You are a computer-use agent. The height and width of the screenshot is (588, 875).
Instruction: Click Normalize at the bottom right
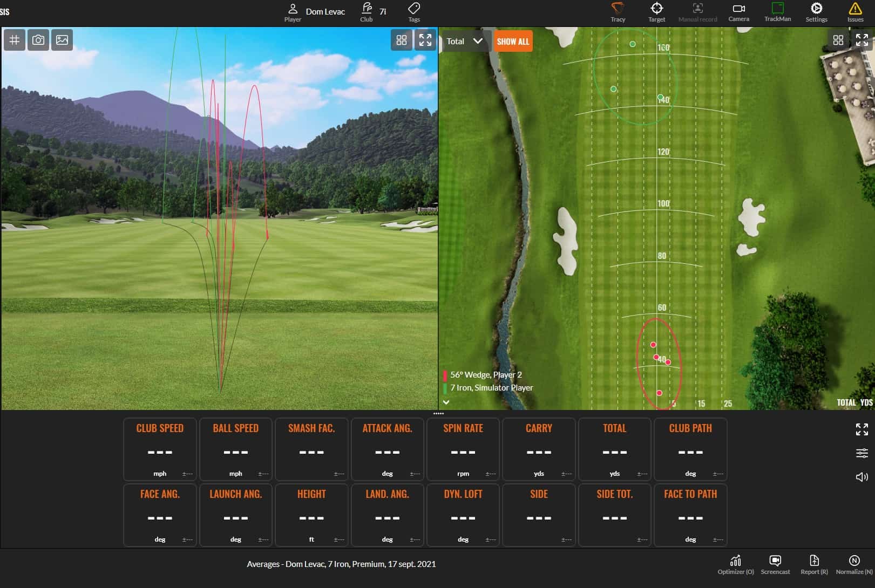point(853,564)
